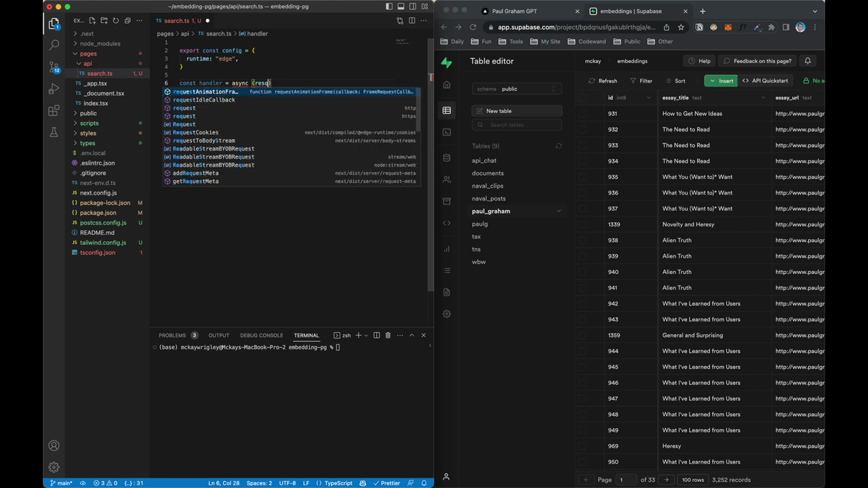Open the Search view in VS Code
The height and width of the screenshot is (488, 868).
(54, 45)
